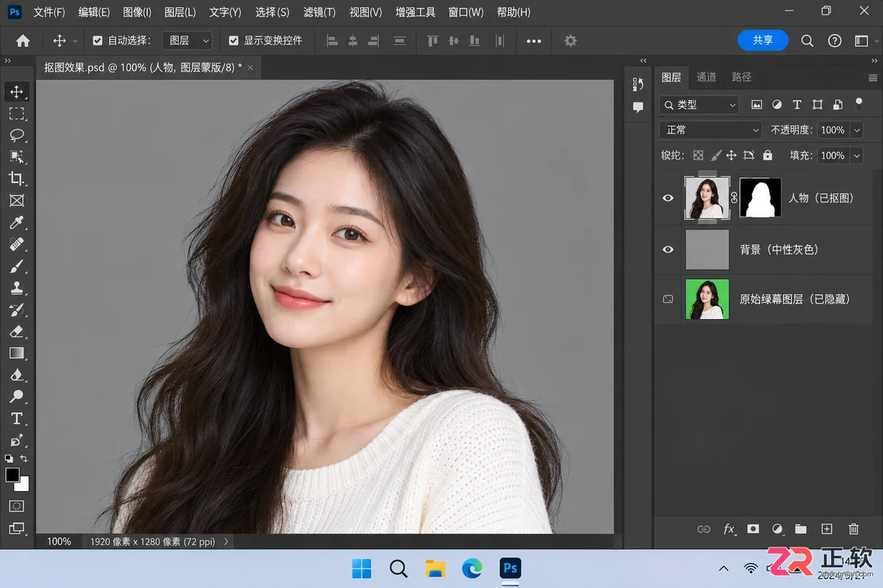Switch to the 通道 tab
Screen dimensions: 883x588
[x=706, y=77]
